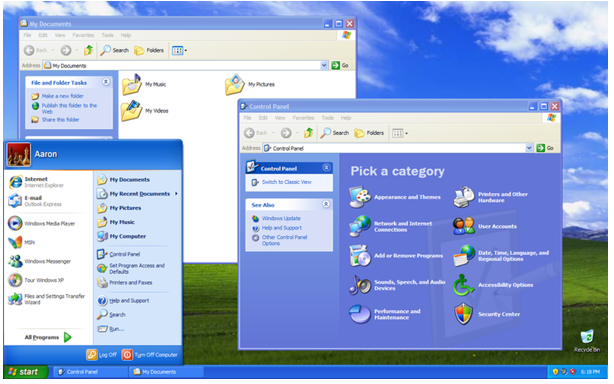
Task: Expand My Recent Documents submenu arrow
Action: (176, 194)
